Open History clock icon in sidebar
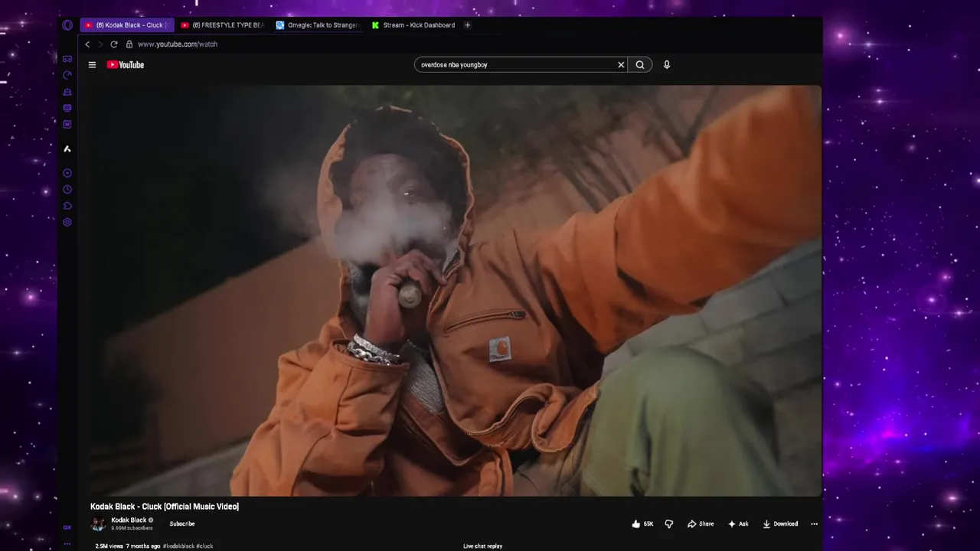The width and height of the screenshot is (980, 551). point(67,189)
